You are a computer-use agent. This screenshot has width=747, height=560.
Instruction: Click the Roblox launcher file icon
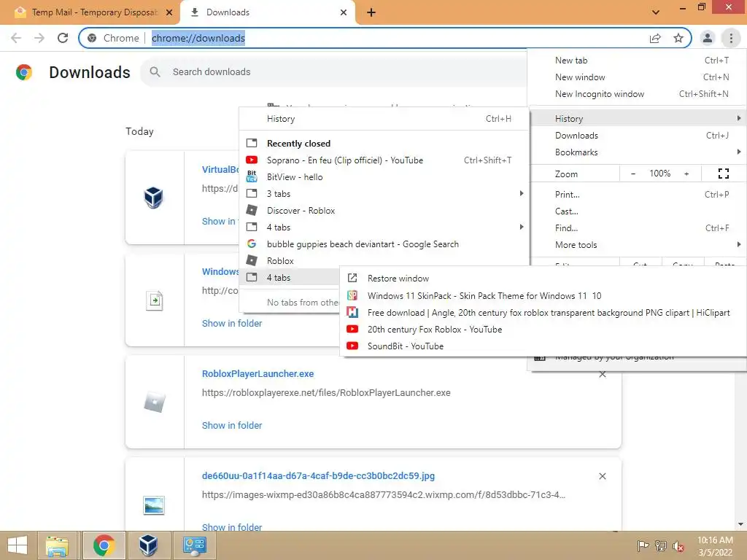pos(155,402)
